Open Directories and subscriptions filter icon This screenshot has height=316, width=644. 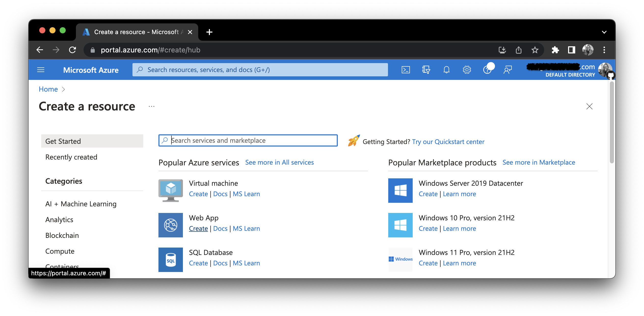tap(426, 70)
